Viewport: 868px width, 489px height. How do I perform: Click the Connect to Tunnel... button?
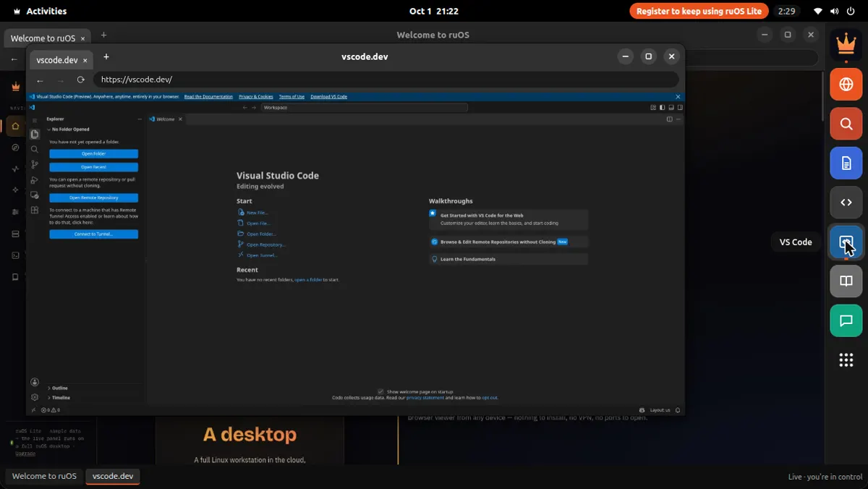coord(93,234)
